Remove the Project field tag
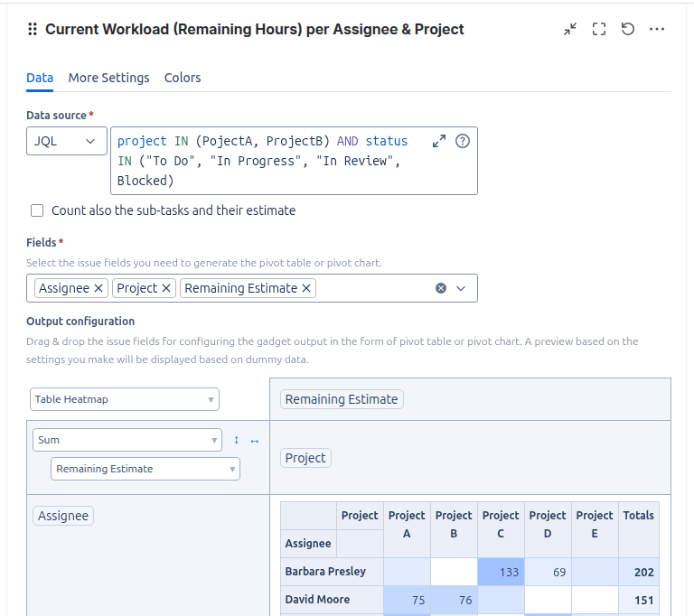This screenshot has height=616, width=694. point(166,288)
